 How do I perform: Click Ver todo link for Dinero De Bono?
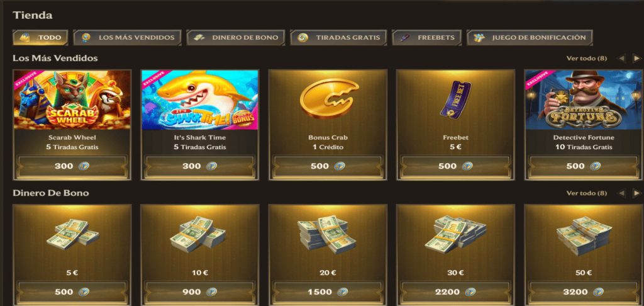(587, 193)
